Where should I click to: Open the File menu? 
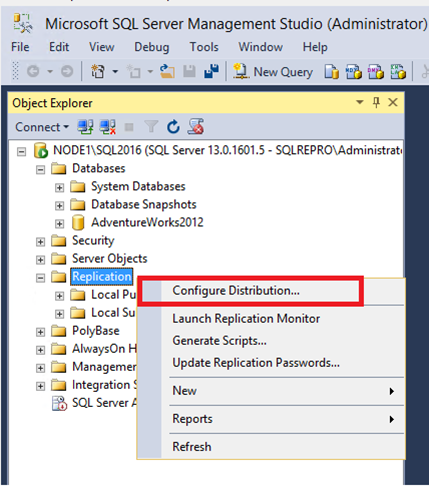[20, 47]
